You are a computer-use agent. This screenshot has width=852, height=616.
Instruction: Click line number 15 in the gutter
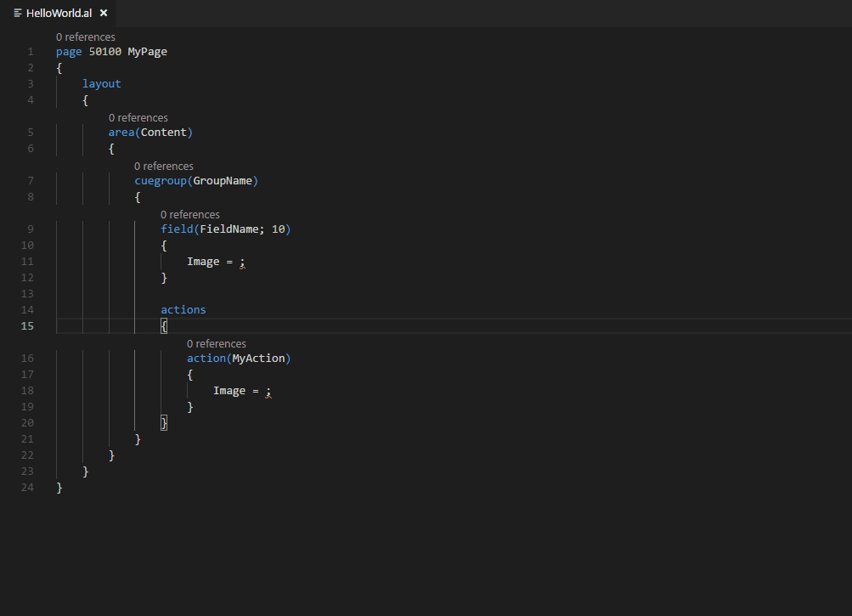[28, 326]
